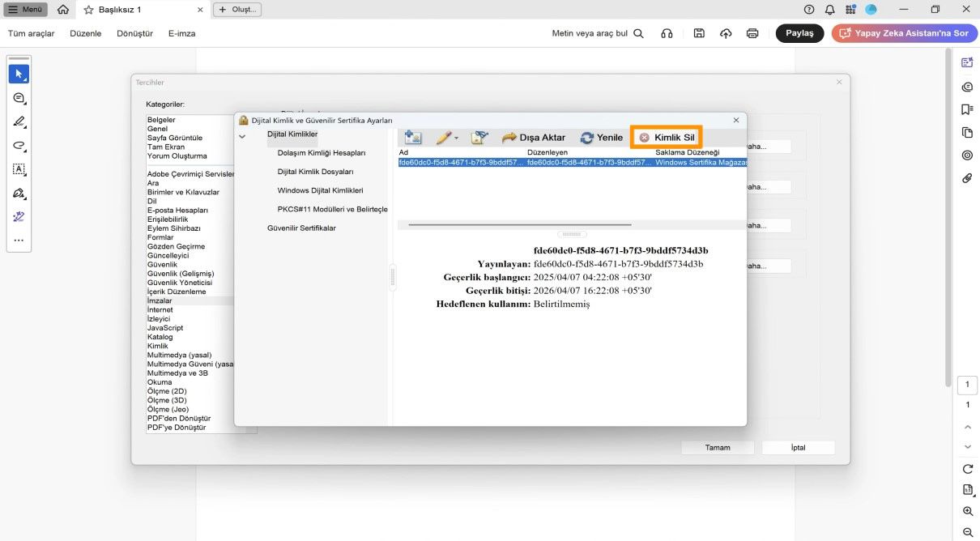Viewport: 980px width, 541px height.
Task: Click İptal in the Tercihler dialog
Action: pos(799,448)
